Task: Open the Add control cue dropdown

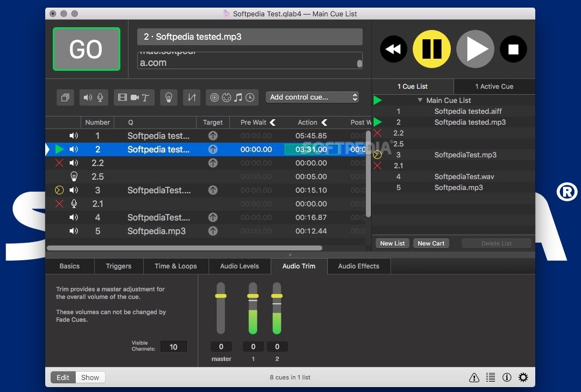Action: tap(313, 97)
